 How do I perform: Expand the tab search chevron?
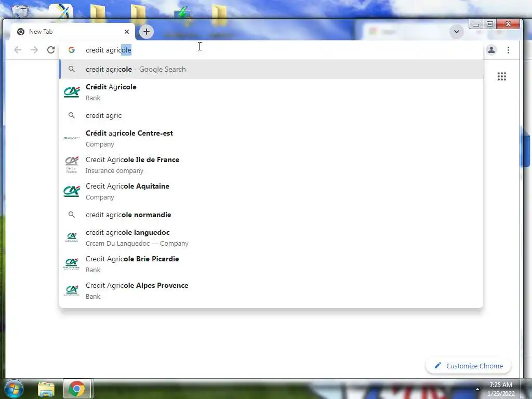tap(457, 32)
